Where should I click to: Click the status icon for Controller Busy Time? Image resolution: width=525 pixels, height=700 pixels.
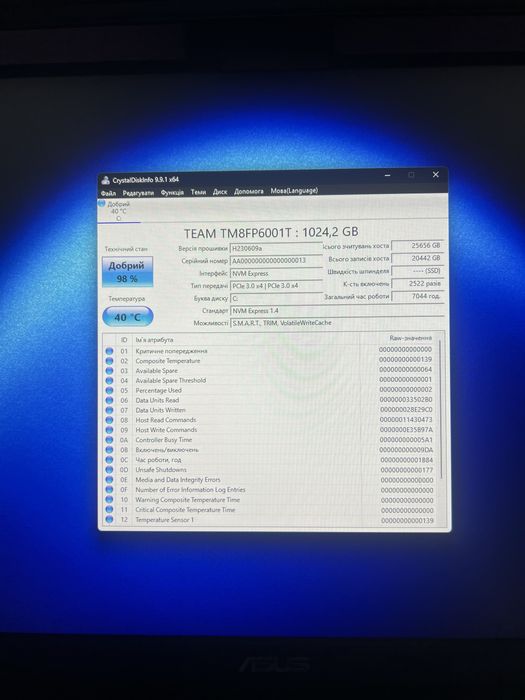pos(109,440)
